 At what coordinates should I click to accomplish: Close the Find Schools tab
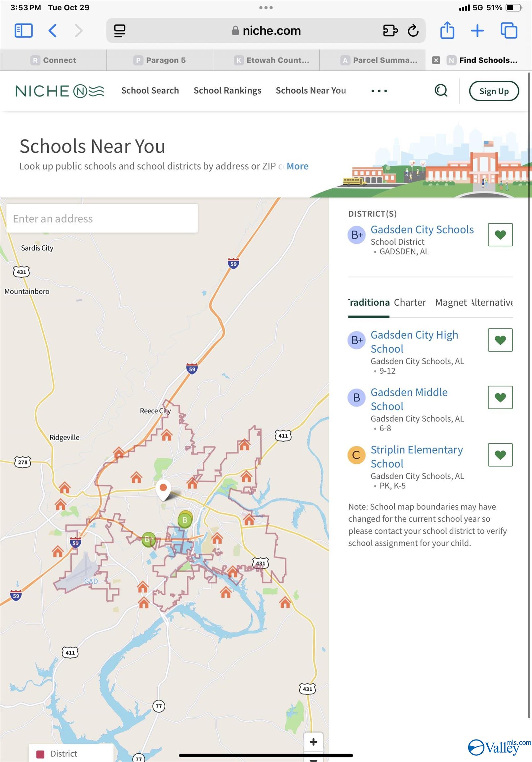pos(436,60)
